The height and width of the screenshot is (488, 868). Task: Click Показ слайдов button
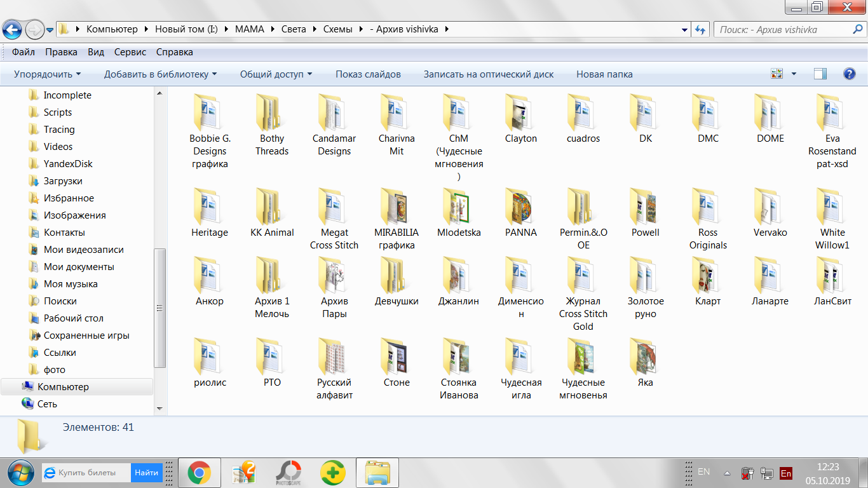click(x=369, y=74)
